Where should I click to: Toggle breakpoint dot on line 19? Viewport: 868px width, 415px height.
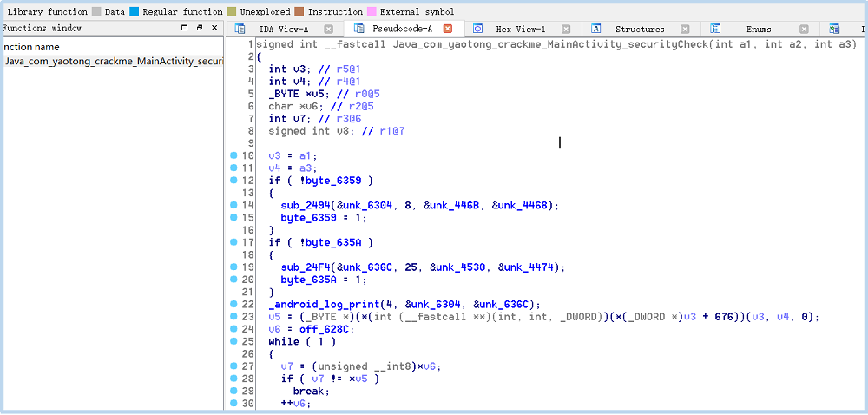[x=233, y=267]
